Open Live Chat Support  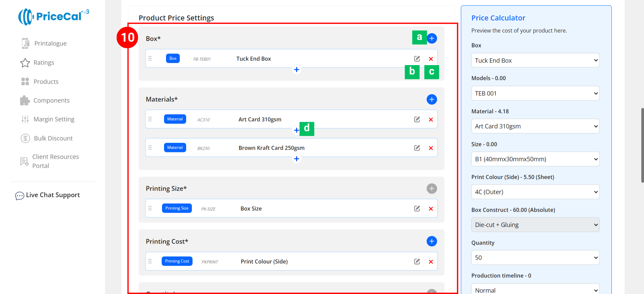point(53,195)
